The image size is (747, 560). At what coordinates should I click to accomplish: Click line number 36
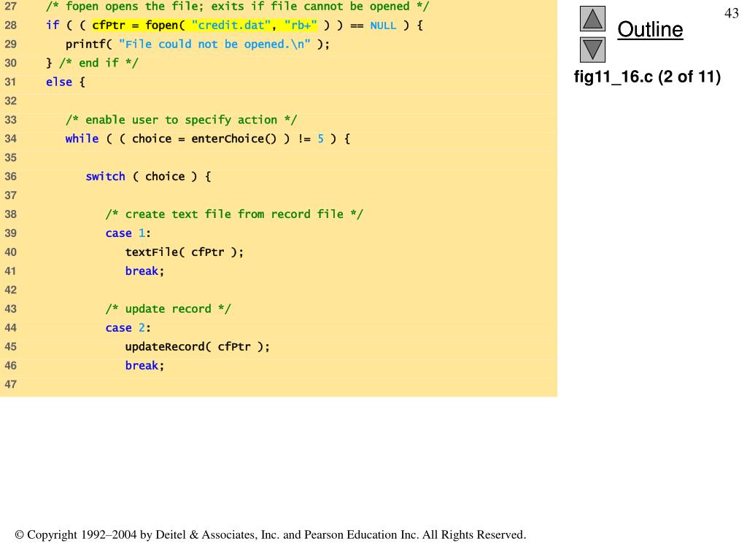(10, 176)
